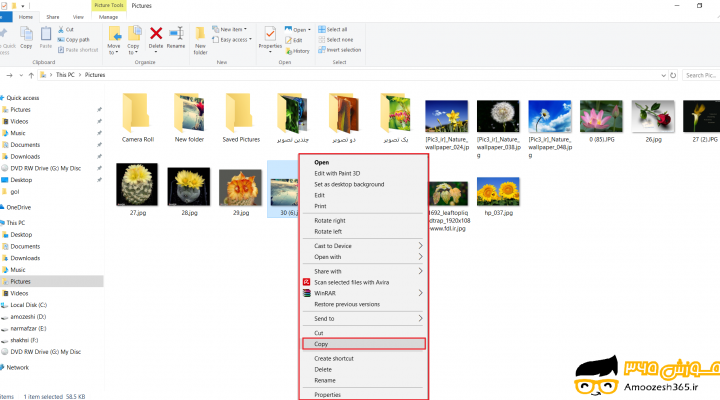This screenshot has width=720, height=400.
Task: Click the Rename ribbon icon
Action: click(176, 38)
